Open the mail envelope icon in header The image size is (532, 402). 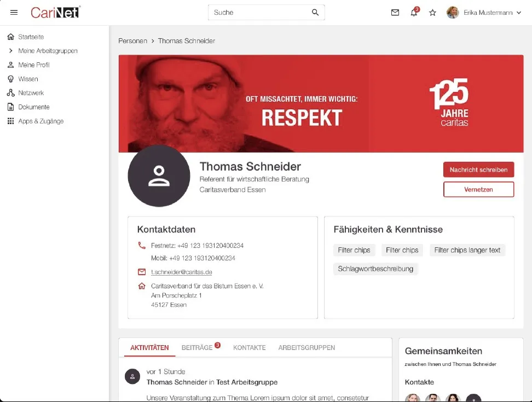[395, 13]
